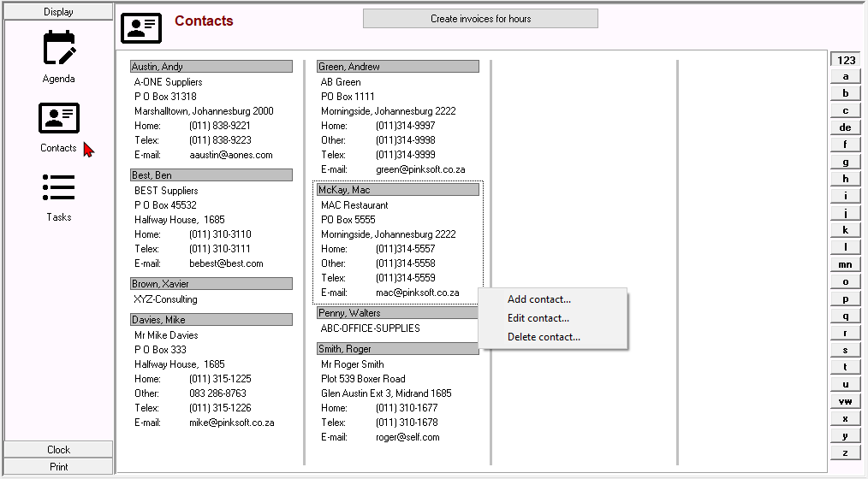The height and width of the screenshot is (479, 868).
Task: Jump to contacts starting with h
Action: pyautogui.click(x=845, y=180)
